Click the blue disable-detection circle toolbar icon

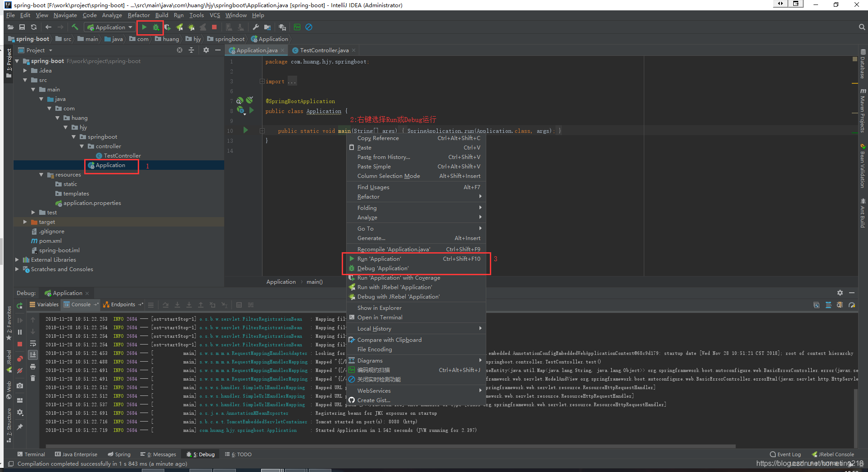pyautogui.click(x=309, y=27)
